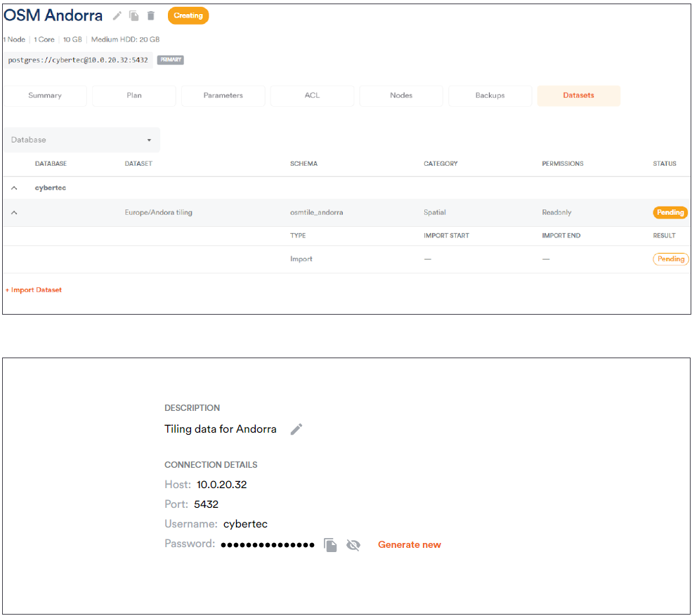Viewport: 692px width, 616px height.
Task: Collapse the cybertec database row
Action: pyautogui.click(x=14, y=188)
